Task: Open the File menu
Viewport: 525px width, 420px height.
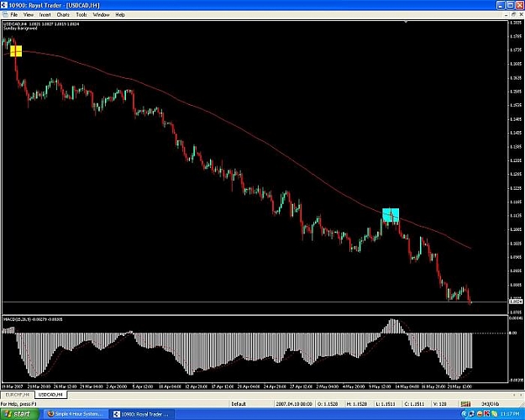Action: 13,15
